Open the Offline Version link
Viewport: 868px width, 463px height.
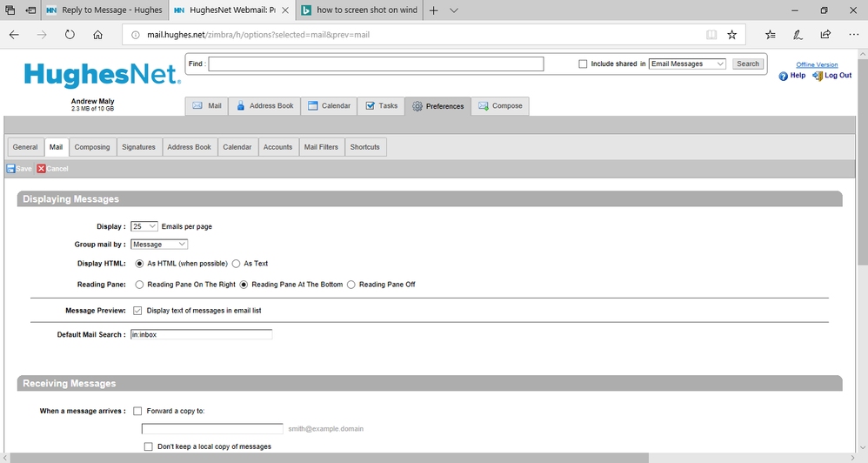pyautogui.click(x=817, y=64)
